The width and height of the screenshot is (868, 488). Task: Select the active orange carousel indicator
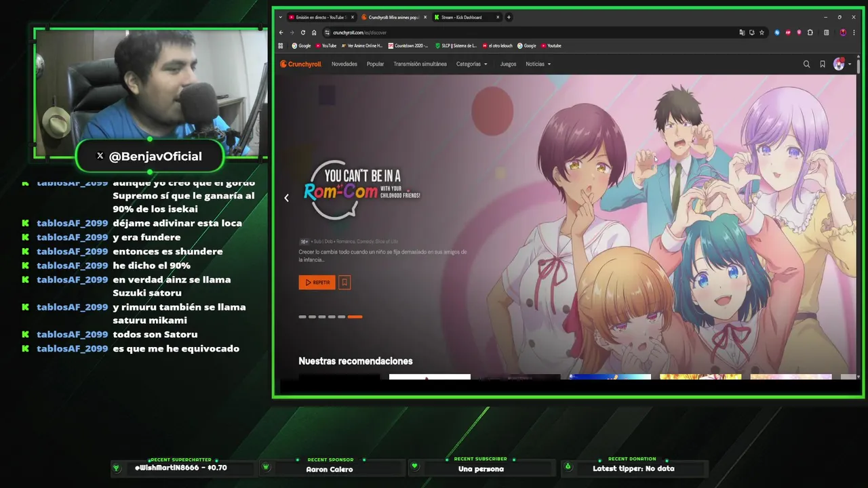[x=355, y=317]
